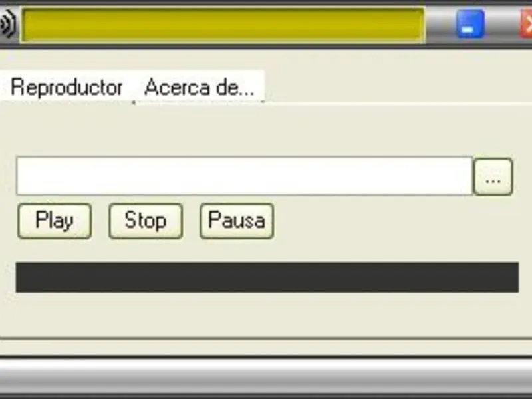
Task: Switch to the Reproductor tab
Action: (66, 87)
